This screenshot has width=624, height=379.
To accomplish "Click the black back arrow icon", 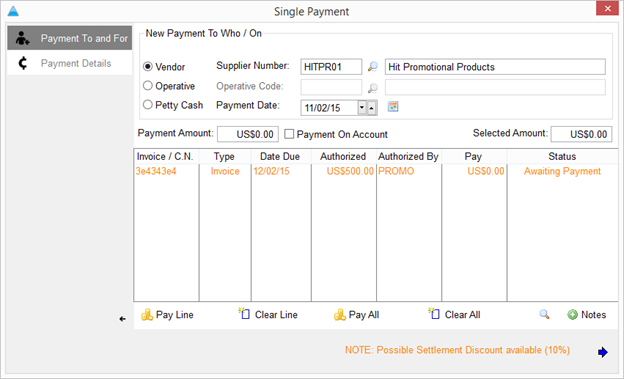I will coord(123,319).
